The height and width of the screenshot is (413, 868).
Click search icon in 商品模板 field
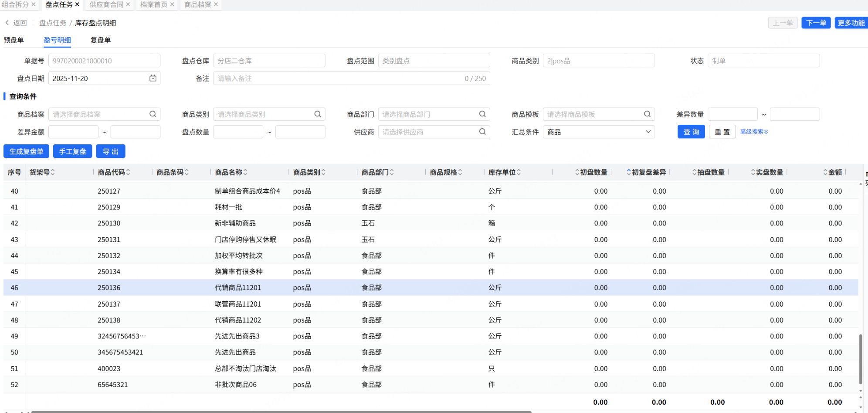[x=647, y=114]
